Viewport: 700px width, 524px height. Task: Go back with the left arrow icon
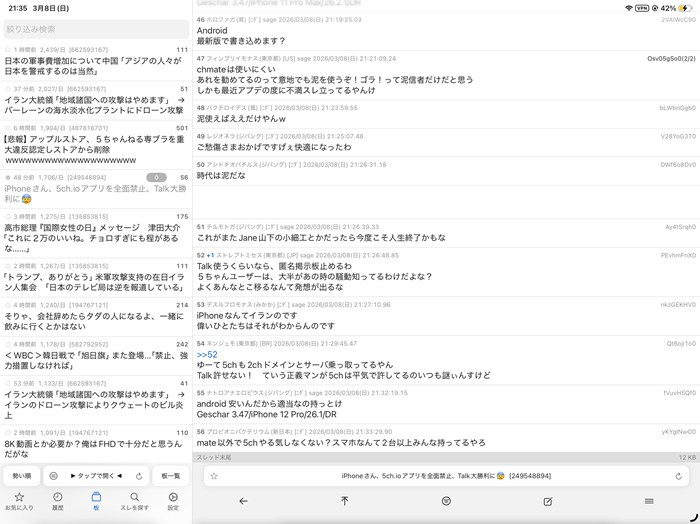tap(243, 501)
